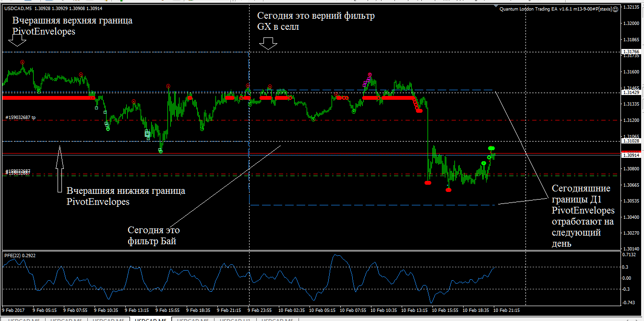Click the 1.31028 price level tag
Screen dimensions: 644x321
coord(630,141)
